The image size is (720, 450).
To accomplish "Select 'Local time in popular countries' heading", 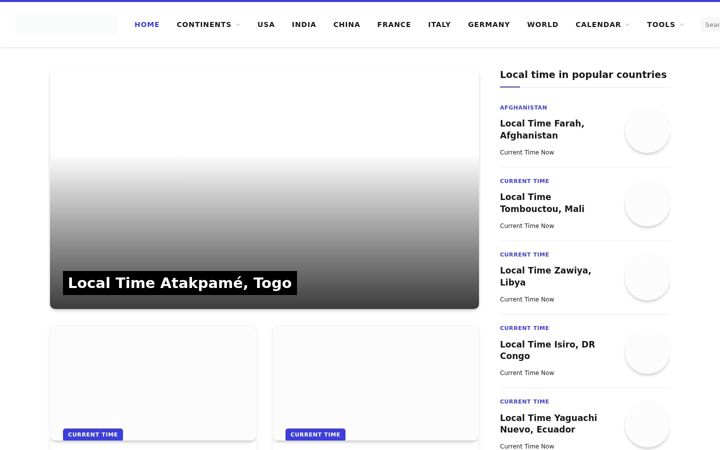I will coord(583,74).
